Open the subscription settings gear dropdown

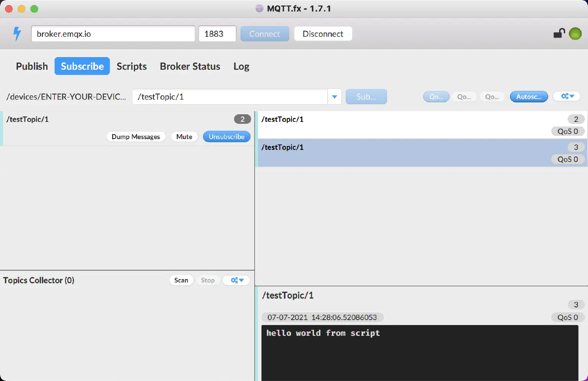[567, 96]
